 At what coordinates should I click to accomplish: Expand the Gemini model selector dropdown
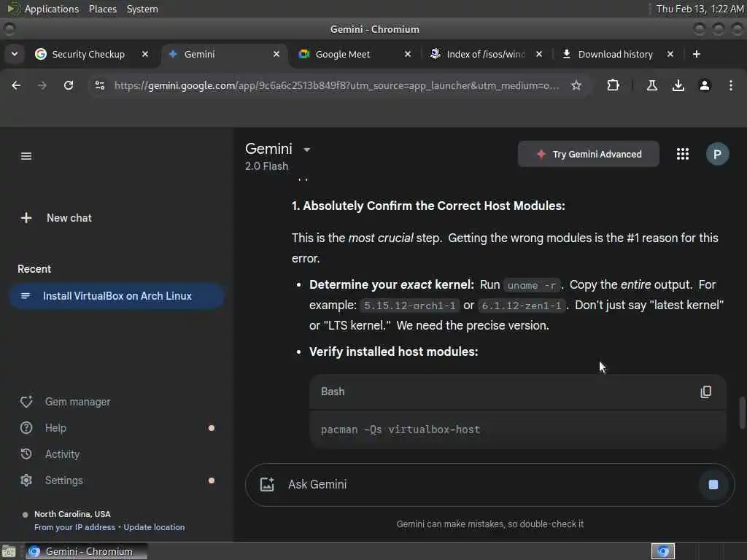[x=307, y=149]
